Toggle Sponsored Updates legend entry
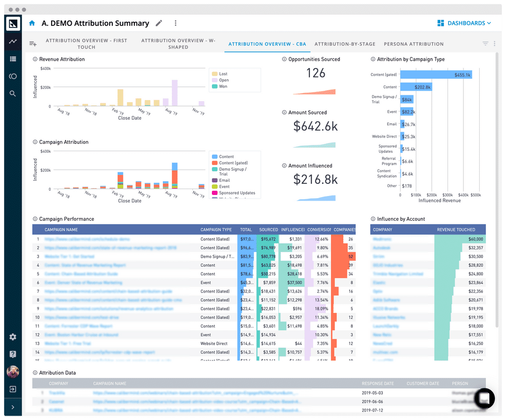 point(233,193)
